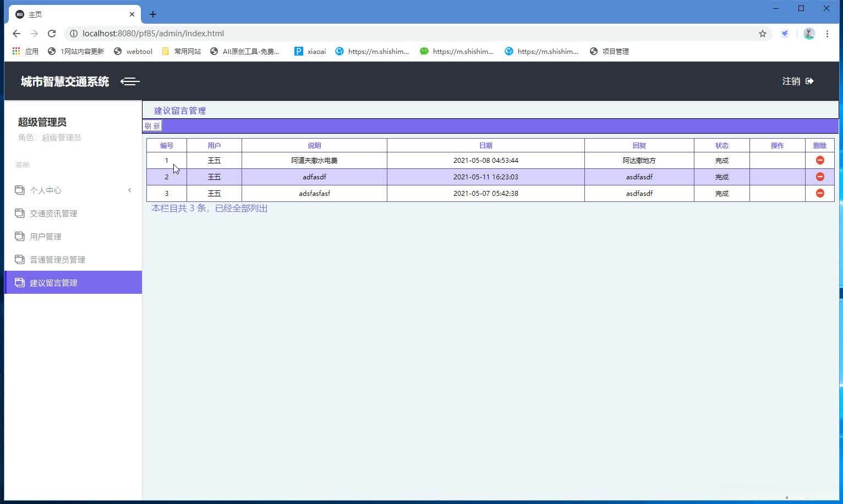Open the 应用 apps grid shortcut
843x504 pixels.
25,51
